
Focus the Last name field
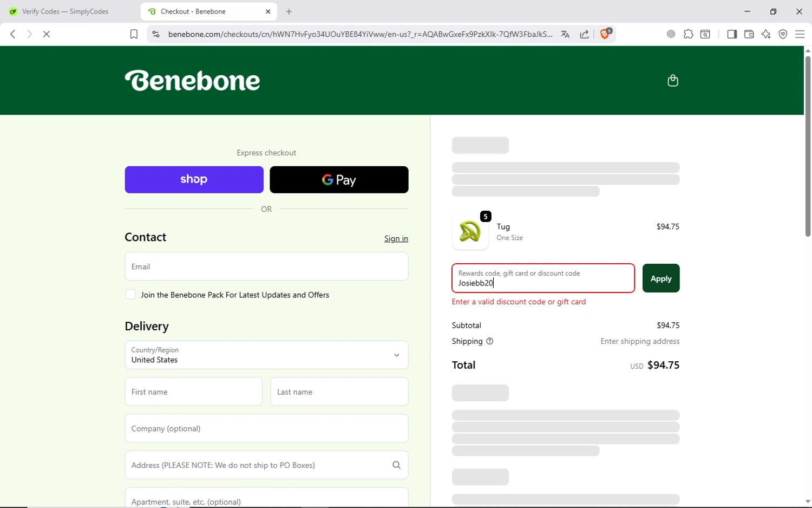(x=339, y=392)
